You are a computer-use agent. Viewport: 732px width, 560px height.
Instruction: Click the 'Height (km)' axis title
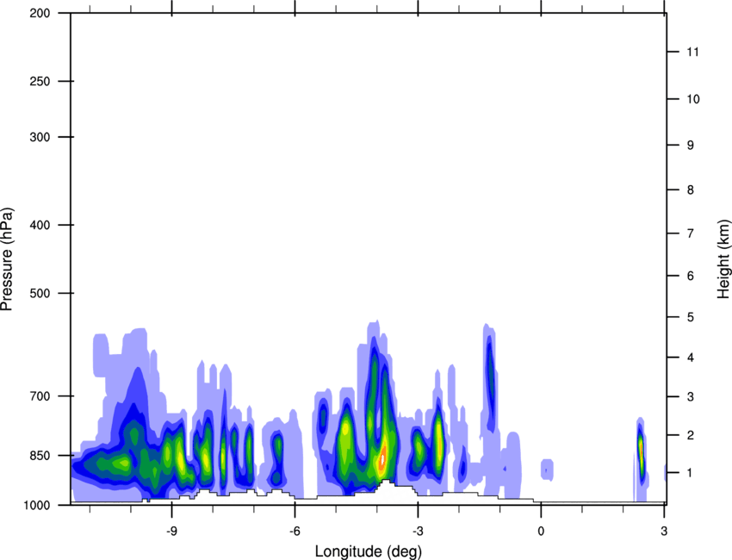[x=723, y=259]
